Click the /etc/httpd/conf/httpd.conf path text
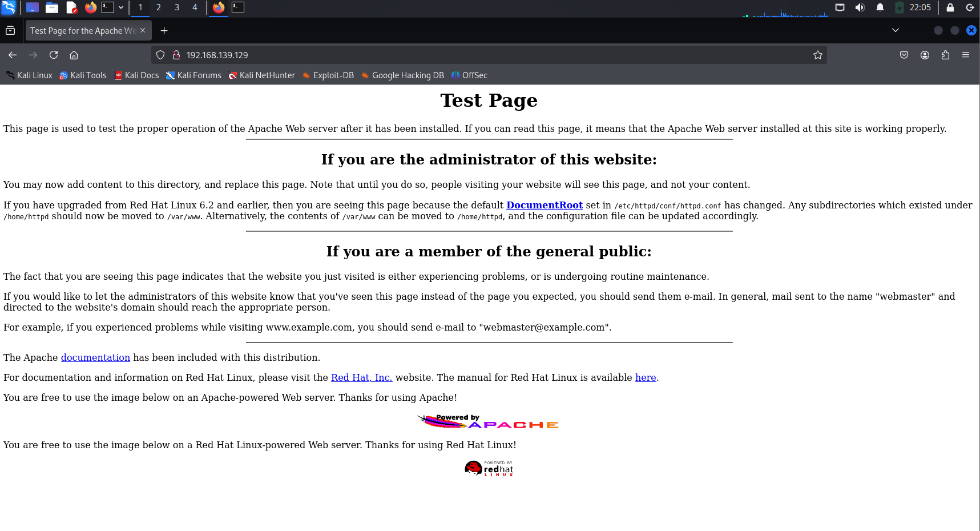Viewport: 980px width, 531px height. [668, 206]
